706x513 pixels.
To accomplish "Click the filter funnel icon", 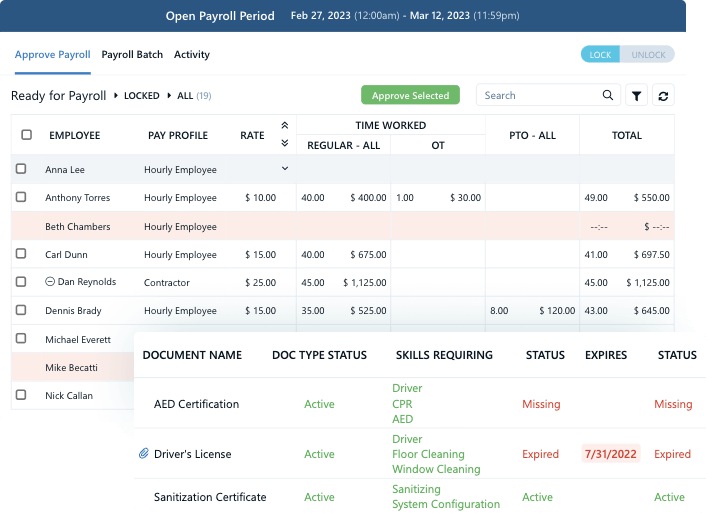I will 636,96.
